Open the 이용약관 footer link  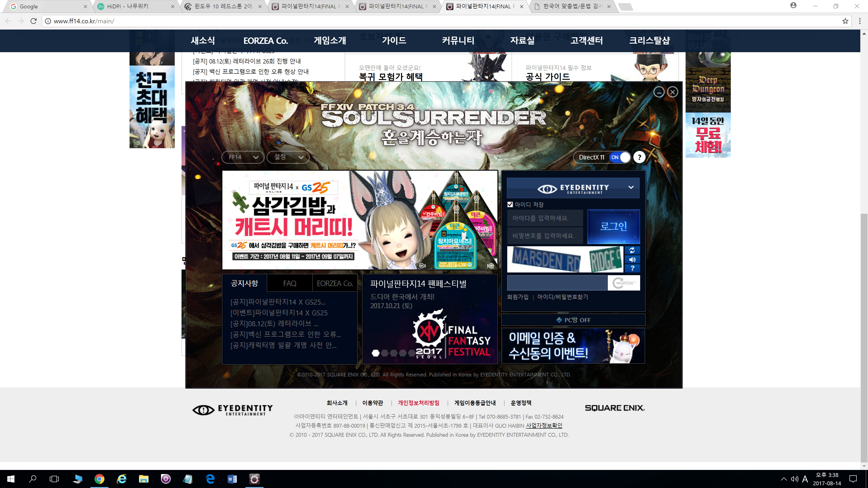[x=373, y=403]
